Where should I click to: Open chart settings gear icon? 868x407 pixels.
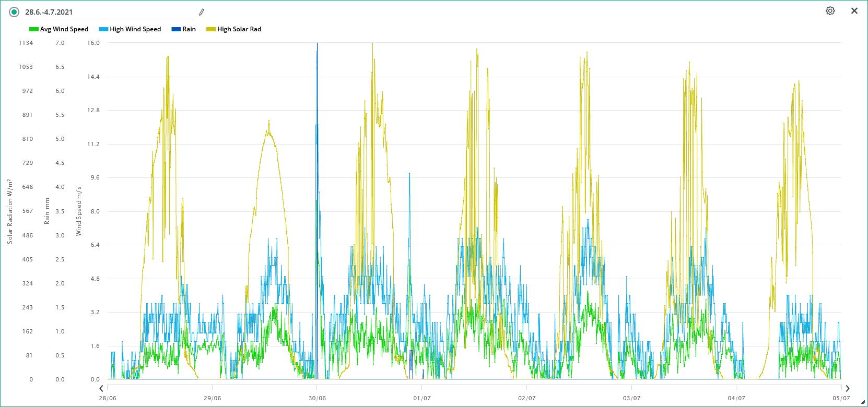click(x=830, y=11)
